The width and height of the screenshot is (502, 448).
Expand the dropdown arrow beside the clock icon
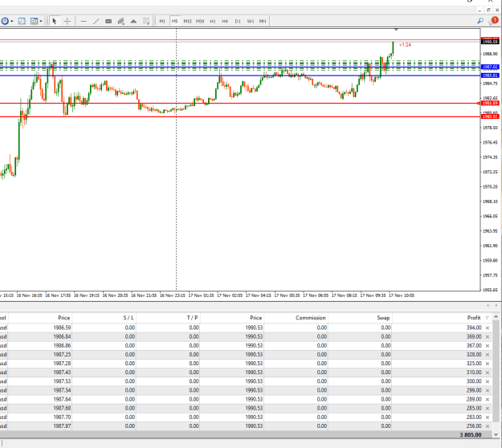pos(12,22)
